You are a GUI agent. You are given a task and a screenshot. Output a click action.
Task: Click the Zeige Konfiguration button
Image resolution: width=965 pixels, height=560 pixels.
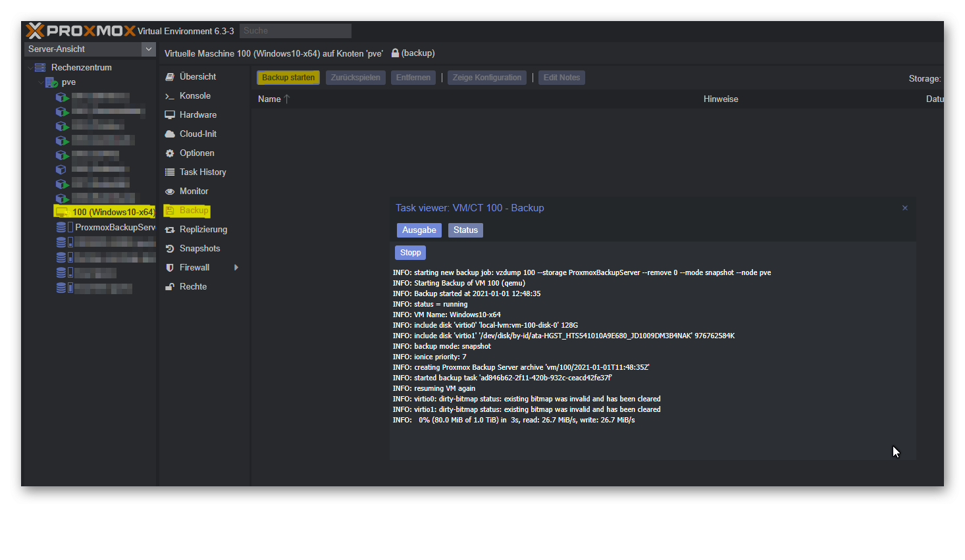coord(487,78)
